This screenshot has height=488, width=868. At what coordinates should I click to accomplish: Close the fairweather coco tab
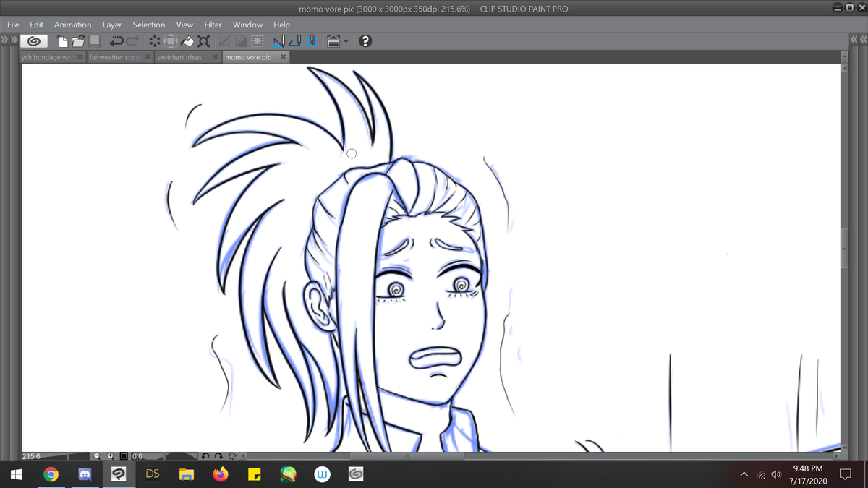pos(147,57)
